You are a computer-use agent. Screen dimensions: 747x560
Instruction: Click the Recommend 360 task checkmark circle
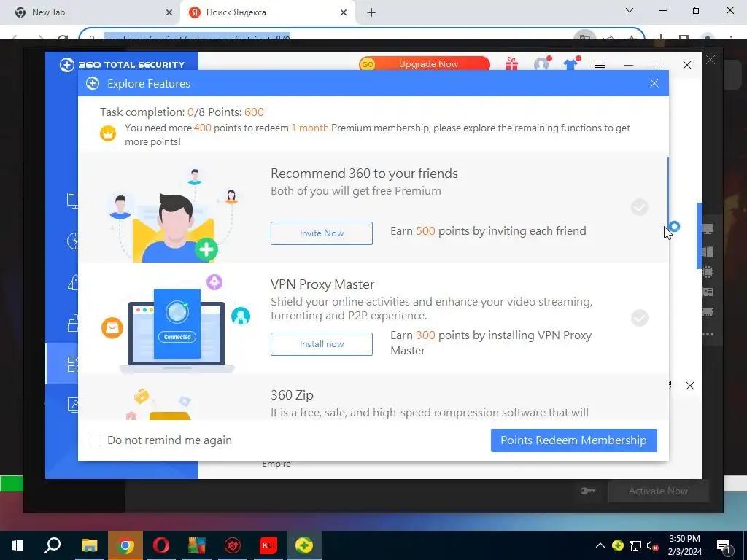(639, 207)
